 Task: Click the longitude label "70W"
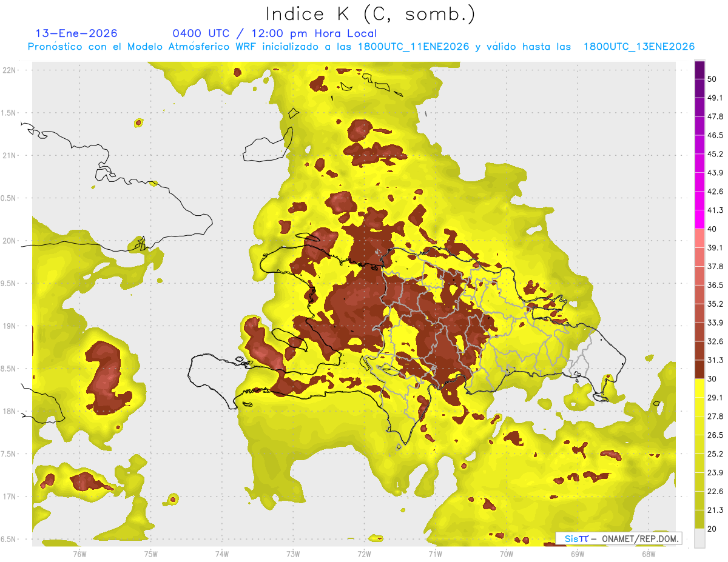coord(507,554)
